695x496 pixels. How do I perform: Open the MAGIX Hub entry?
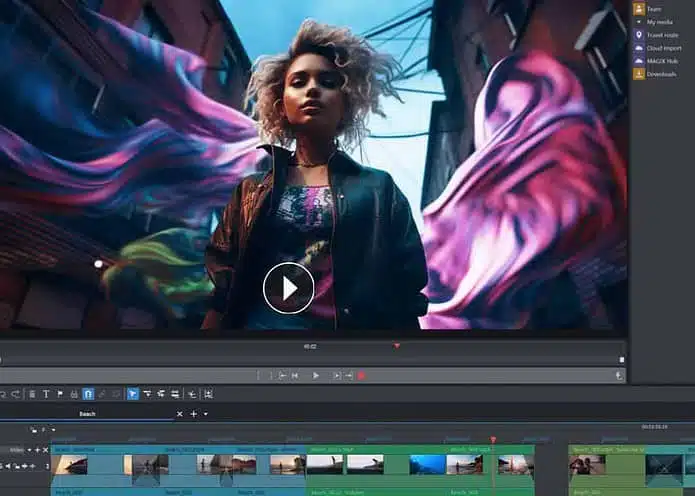[660, 60]
